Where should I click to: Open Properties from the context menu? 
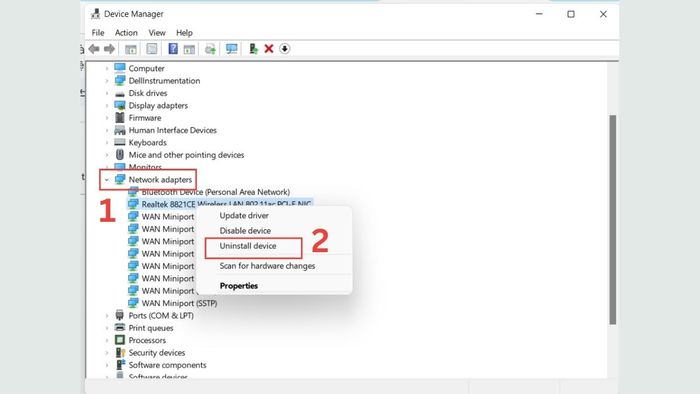(238, 286)
